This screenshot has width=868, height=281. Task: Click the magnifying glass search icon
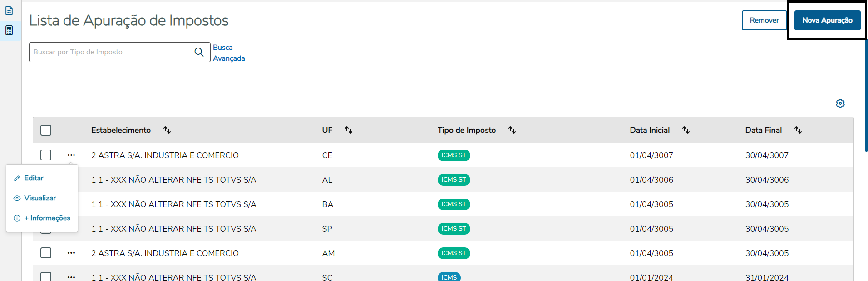coord(199,52)
